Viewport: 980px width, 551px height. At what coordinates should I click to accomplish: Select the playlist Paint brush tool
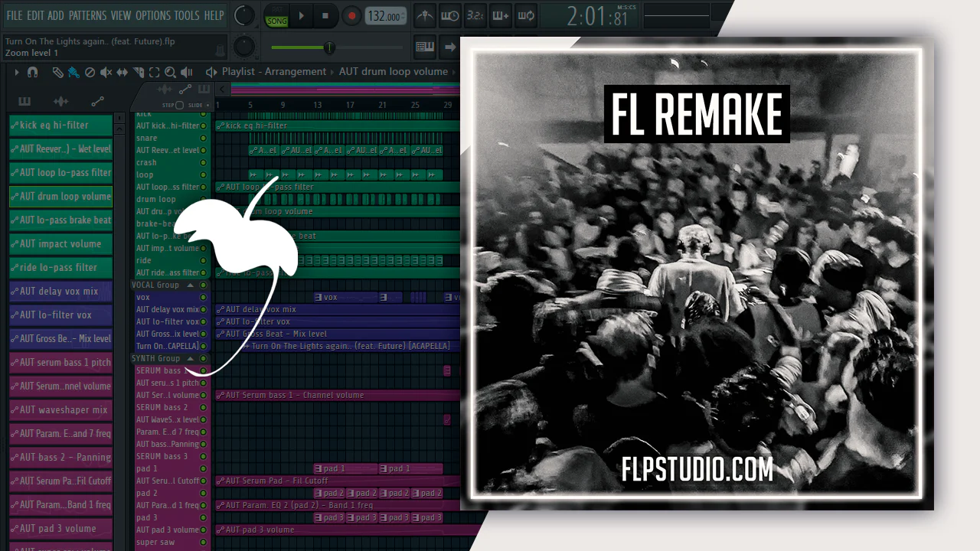73,72
